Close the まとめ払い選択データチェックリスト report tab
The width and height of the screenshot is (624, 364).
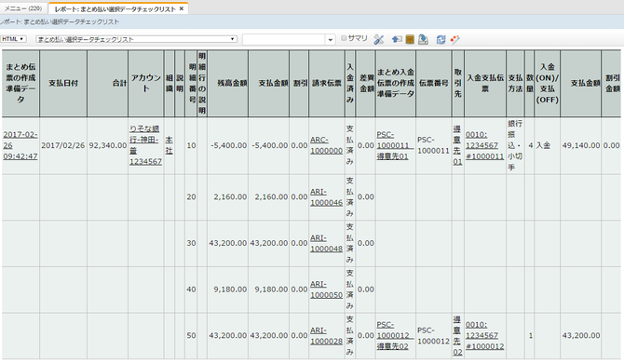point(182,8)
